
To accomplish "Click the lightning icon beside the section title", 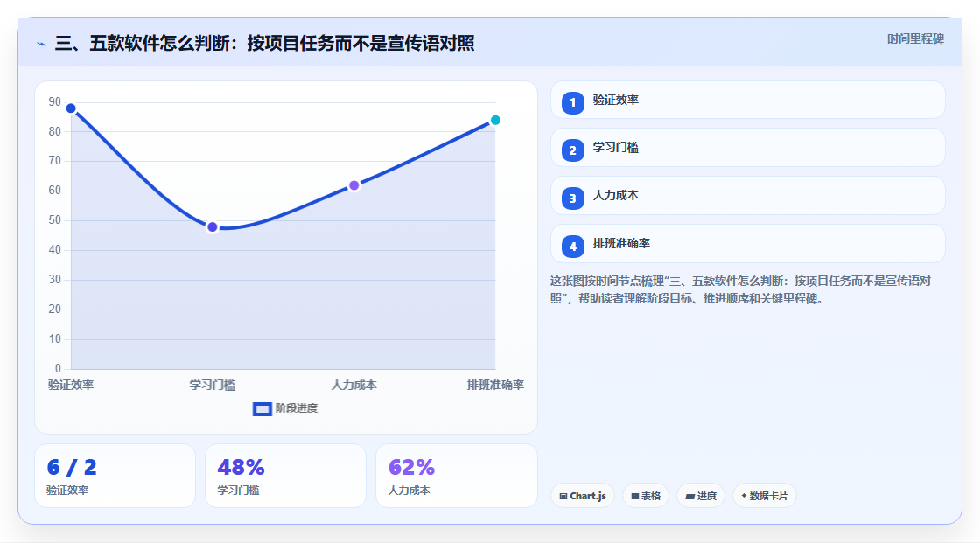I will click(42, 44).
